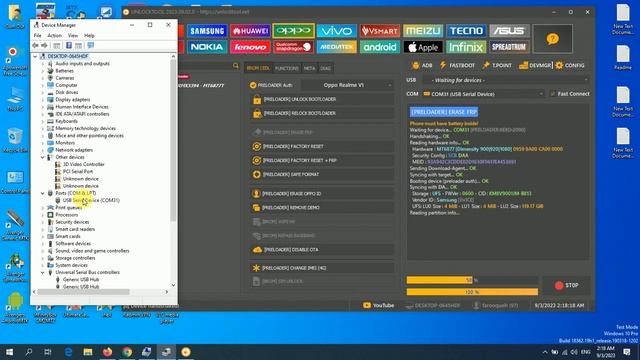Open DEVMGR device manager shortcut
This screenshot has width=640, height=360.
[x=535, y=65]
